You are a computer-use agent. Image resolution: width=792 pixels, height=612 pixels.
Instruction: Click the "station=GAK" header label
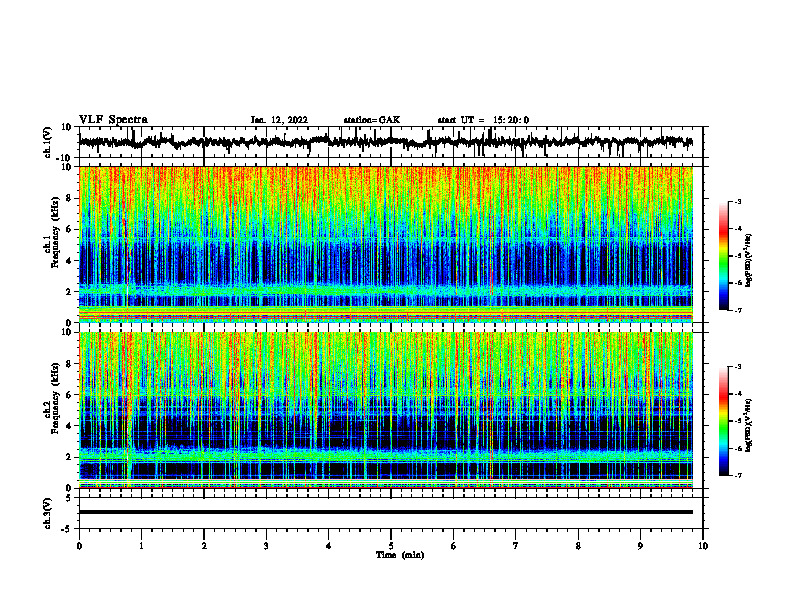pyautogui.click(x=372, y=120)
